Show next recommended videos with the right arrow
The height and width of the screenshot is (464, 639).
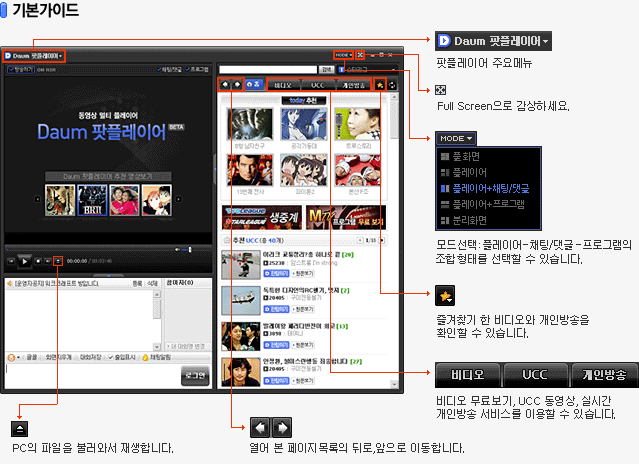tap(178, 199)
